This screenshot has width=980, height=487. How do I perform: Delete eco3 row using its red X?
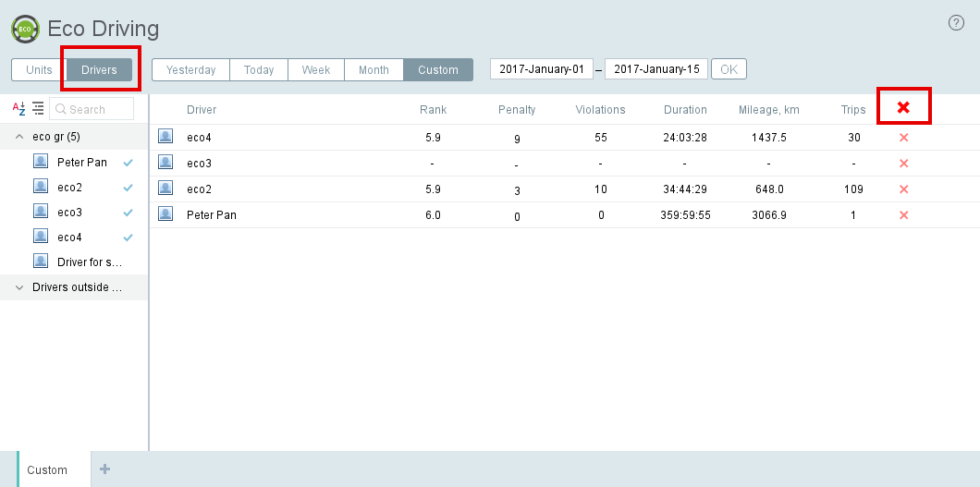pos(904,164)
